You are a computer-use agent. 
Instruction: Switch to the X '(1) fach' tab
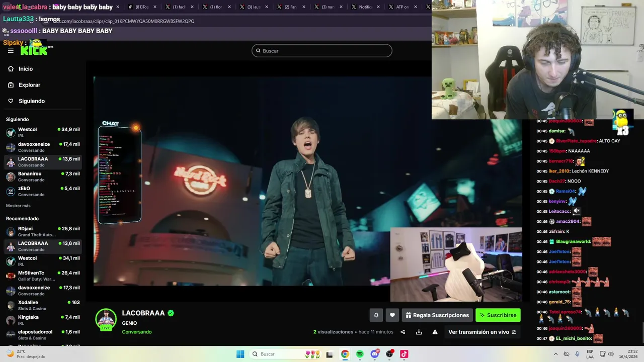[180, 7]
